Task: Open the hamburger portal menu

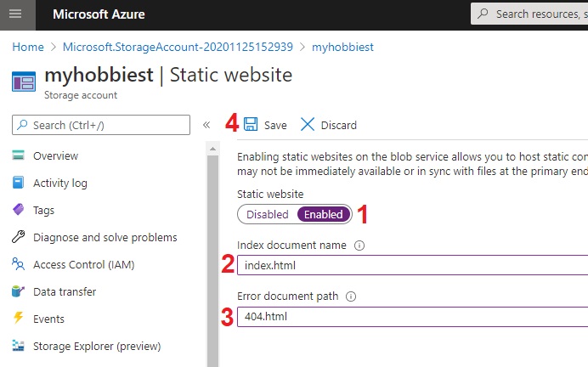Action: tap(15, 14)
